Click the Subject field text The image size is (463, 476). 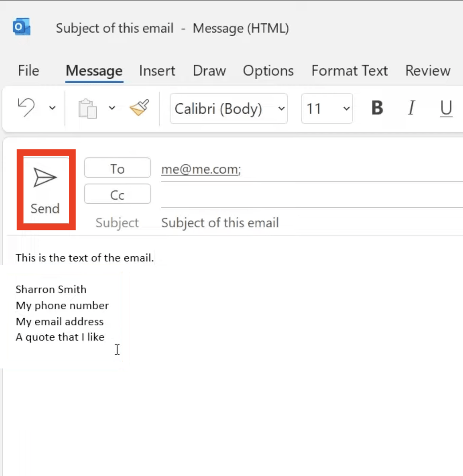(x=220, y=223)
